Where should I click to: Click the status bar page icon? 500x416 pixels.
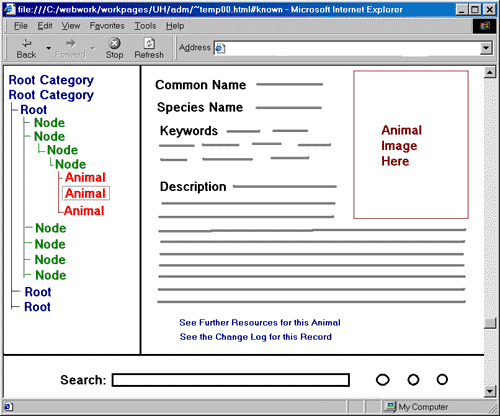(x=8, y=407)
